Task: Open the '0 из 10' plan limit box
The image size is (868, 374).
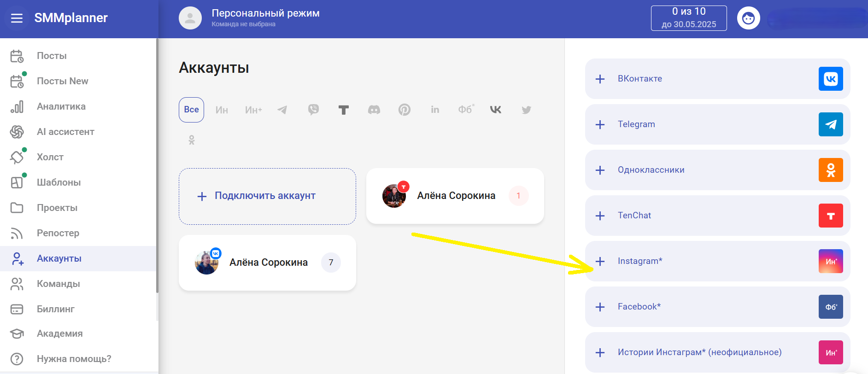Action: [688, 18]
